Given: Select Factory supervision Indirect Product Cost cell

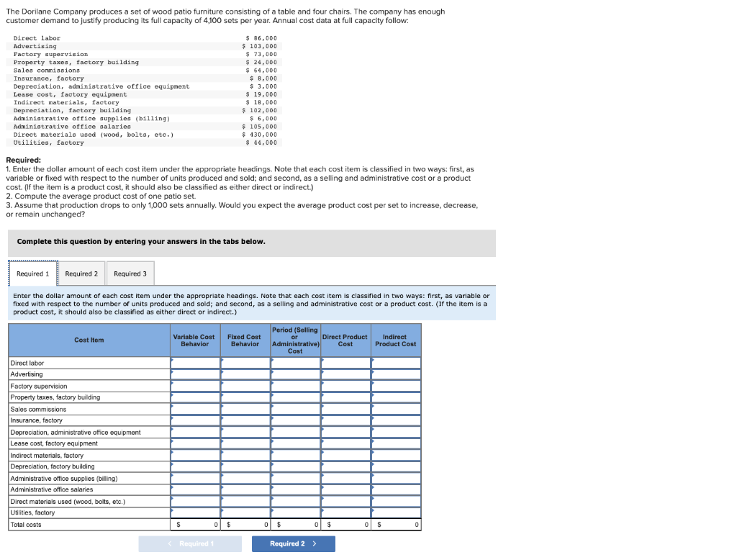Looking at the screenshot, I should coord(397,386).
